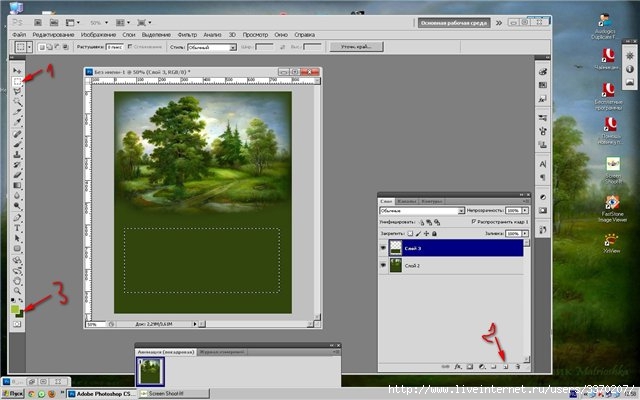Select the Lasso tool
Screen dimensions: 640x400
click(17, 92)
